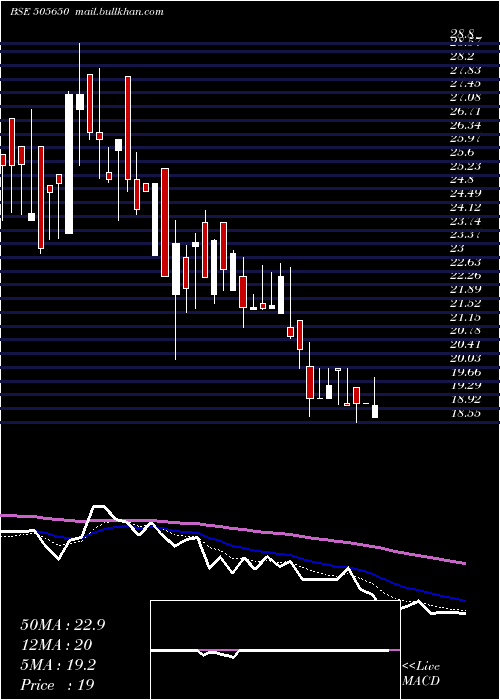Click the mail.bullkhan.com watermark text
This screenshot has height=700, width=500.
tap(118, 12)
